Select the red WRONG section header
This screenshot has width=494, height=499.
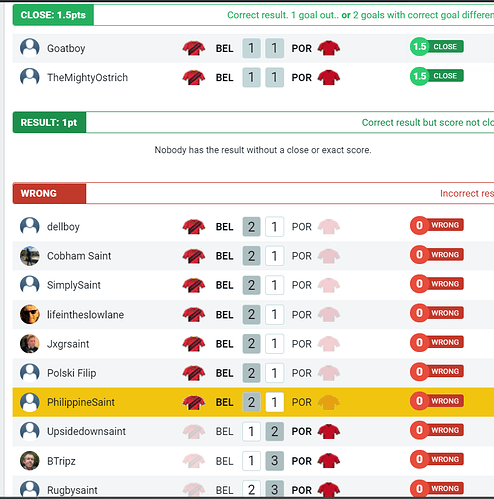[49, 193]
